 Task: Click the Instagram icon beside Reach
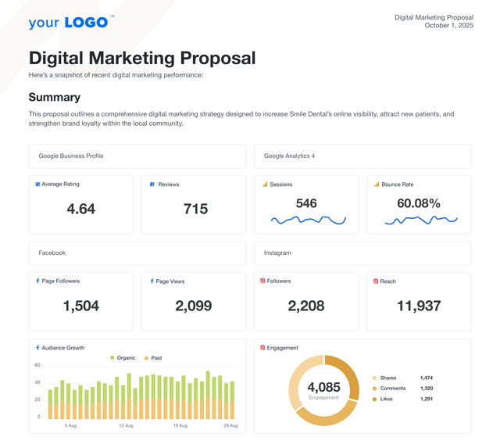tap(376, 281)
